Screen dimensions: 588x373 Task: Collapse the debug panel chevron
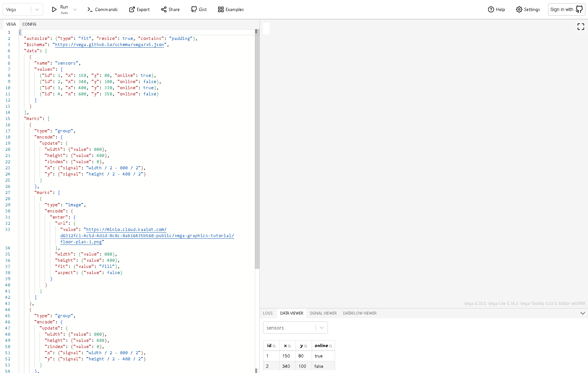point(582,313)
